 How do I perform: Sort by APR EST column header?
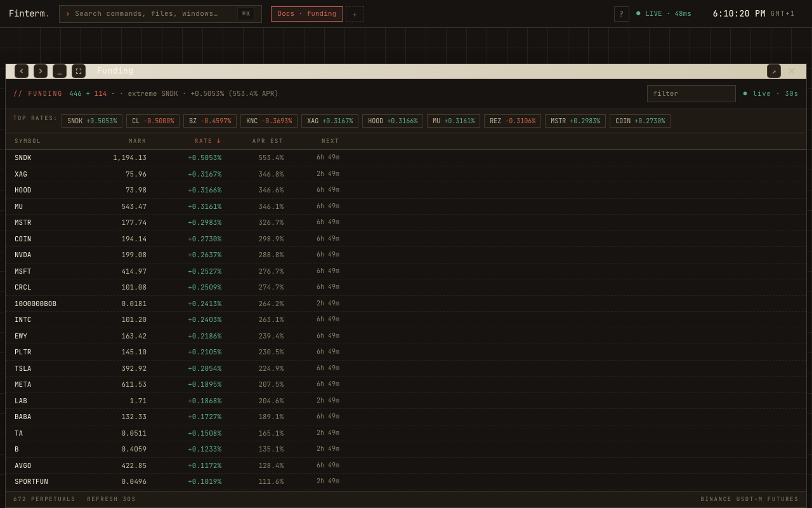pos(268,142)
